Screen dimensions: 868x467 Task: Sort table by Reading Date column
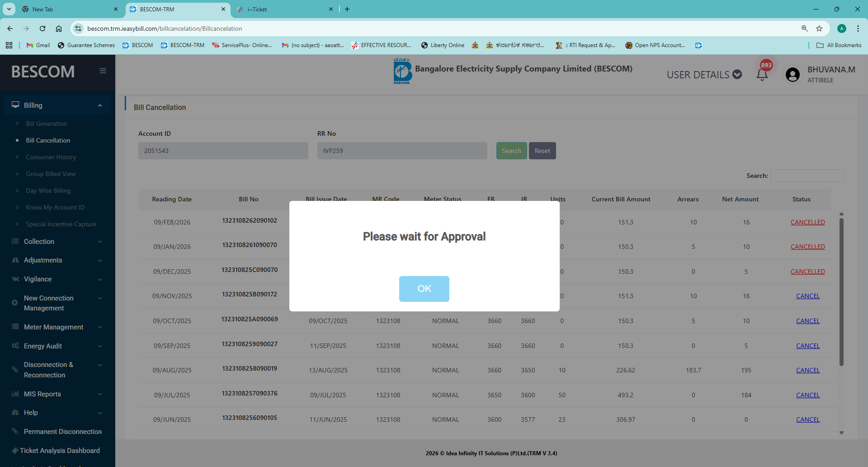172,199
